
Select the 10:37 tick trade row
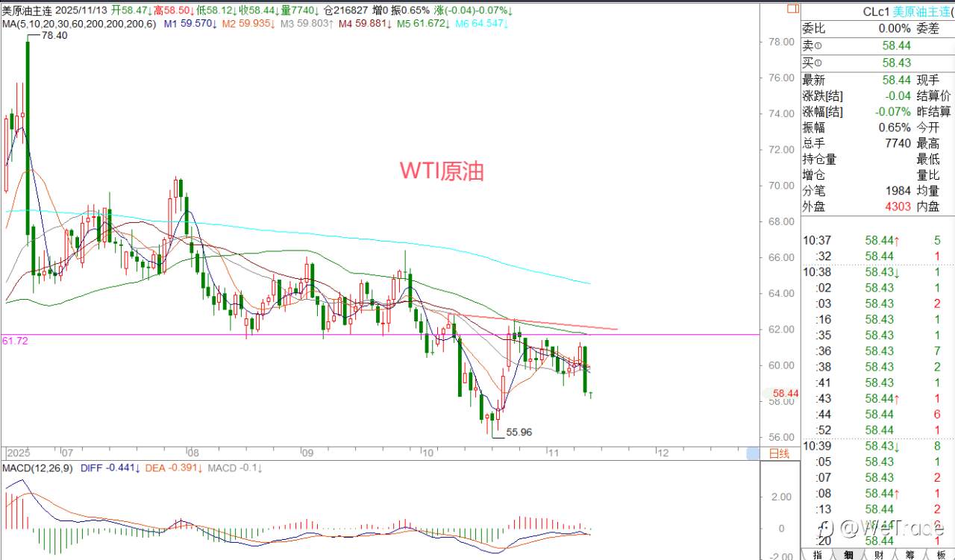(x=877, y=240)
